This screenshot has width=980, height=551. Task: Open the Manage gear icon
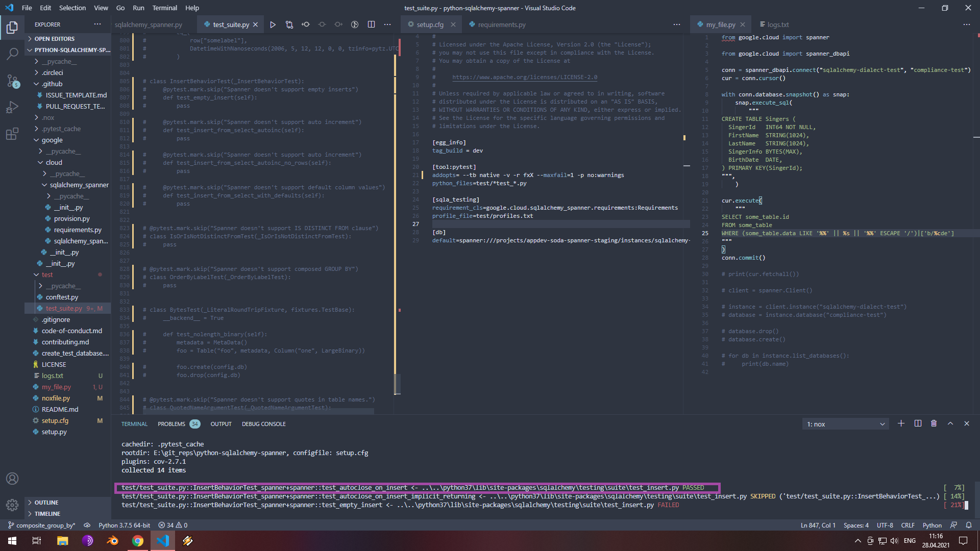coord(12,505)
